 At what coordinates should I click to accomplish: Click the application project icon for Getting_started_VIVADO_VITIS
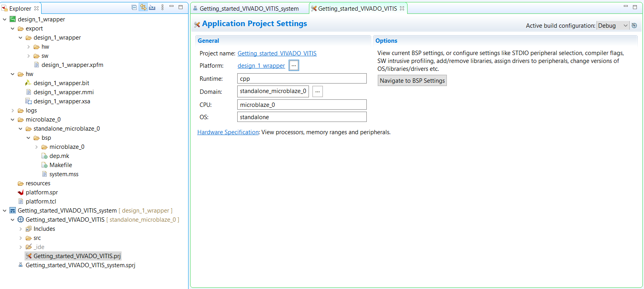tap(21, 220)
